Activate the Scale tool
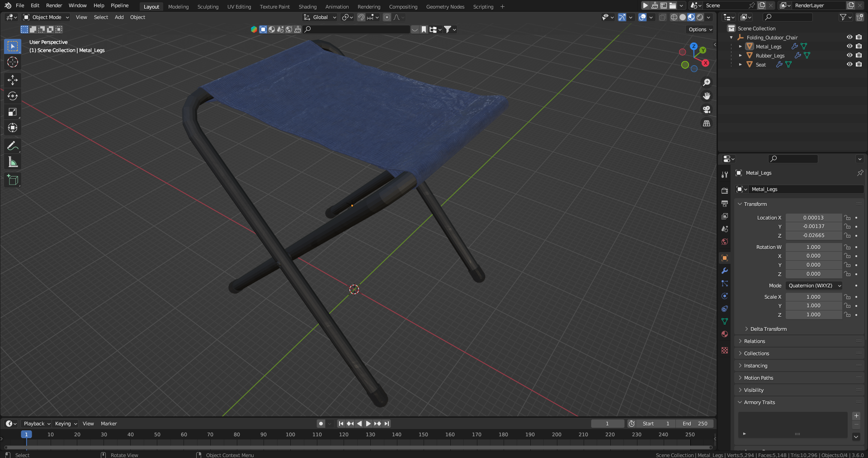The width and height of the screenshot is (868, 458). coord(13,112)
